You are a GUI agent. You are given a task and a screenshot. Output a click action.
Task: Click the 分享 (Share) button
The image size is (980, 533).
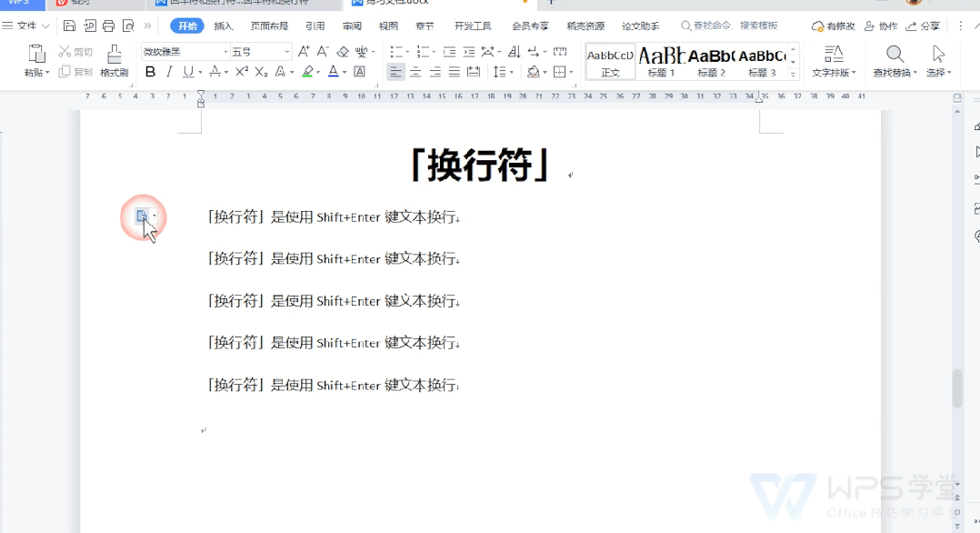(x=923, y=25)
